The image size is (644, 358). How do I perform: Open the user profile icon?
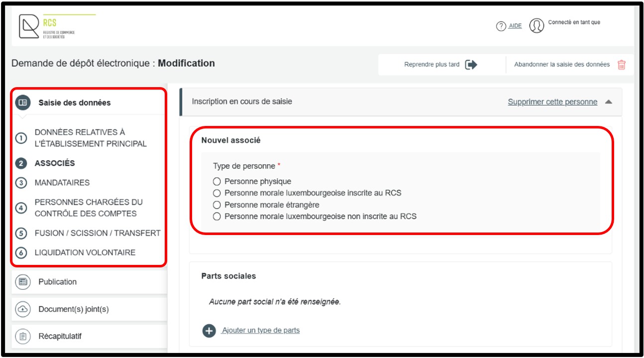tap(536, 26)
